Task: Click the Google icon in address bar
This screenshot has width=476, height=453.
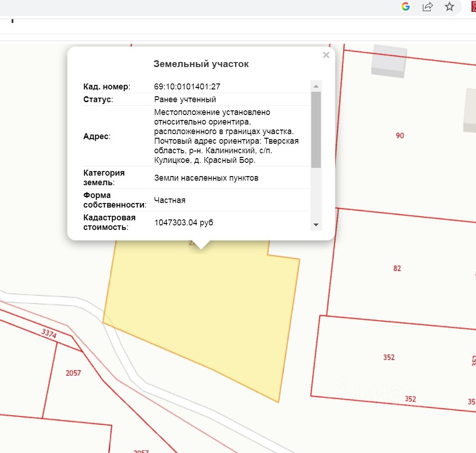Action: [x=406, y=6]
